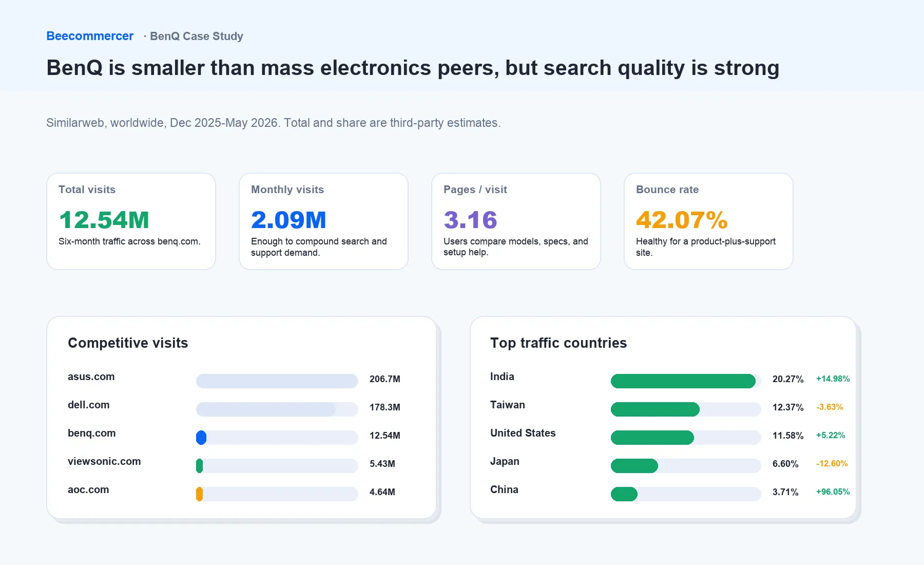Open the Monthly visits card
Screen dimensions: 924x565
[323, 221]
